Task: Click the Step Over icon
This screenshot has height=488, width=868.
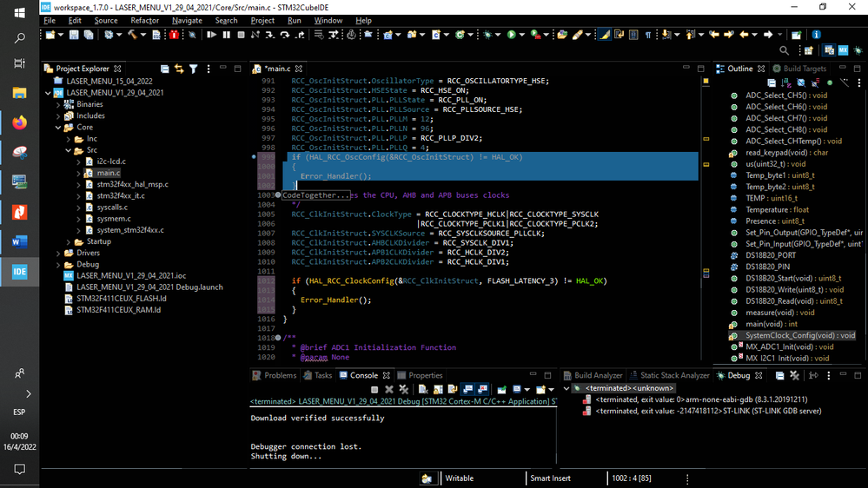Action: tap(284, 35)
